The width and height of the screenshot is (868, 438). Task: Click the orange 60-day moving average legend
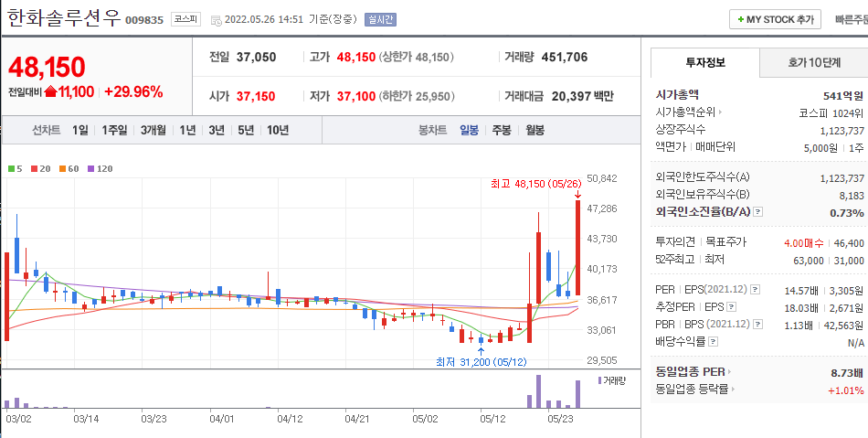click(69, 169)
